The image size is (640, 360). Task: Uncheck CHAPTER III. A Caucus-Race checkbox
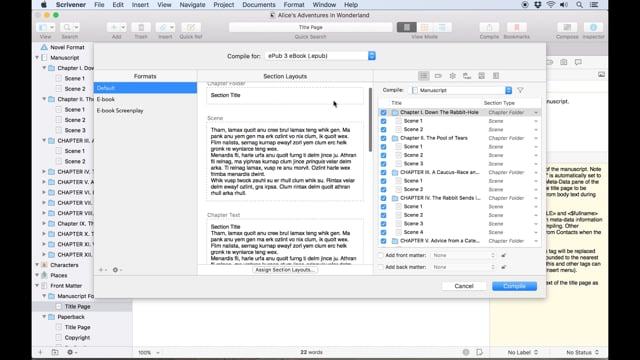[x=383, y=172]
